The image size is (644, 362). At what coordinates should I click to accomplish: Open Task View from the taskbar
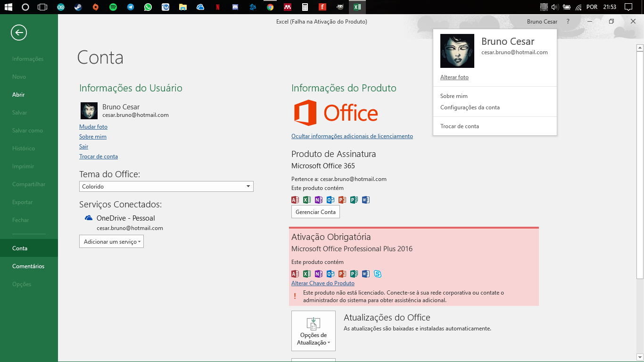tap(42, 7)
